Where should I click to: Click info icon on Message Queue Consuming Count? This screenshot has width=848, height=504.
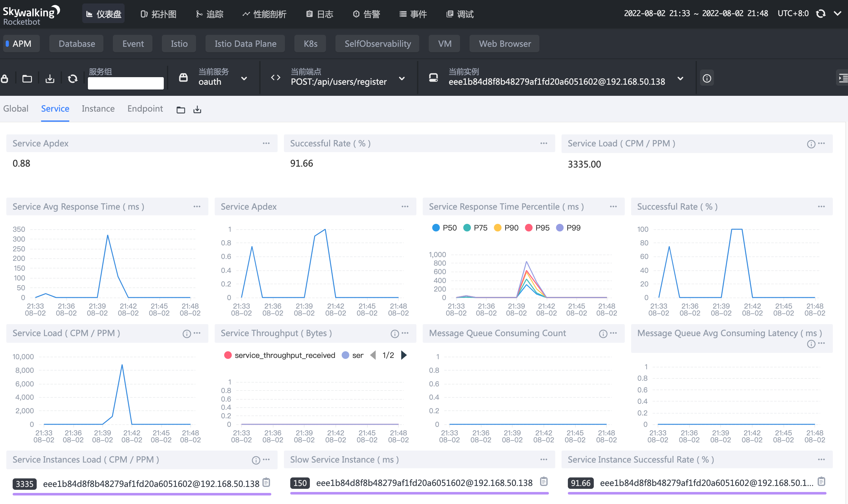click(603, 334)
